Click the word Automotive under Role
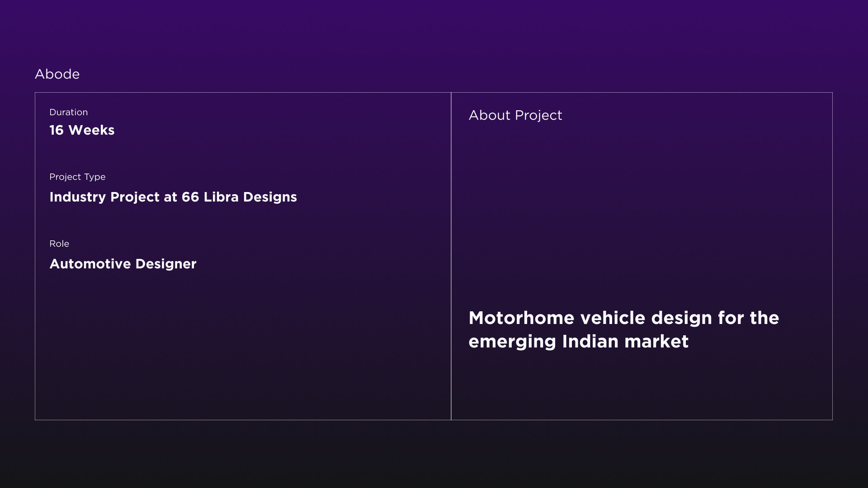The height and width of the screenshot is (488, 868). point(90,264)
